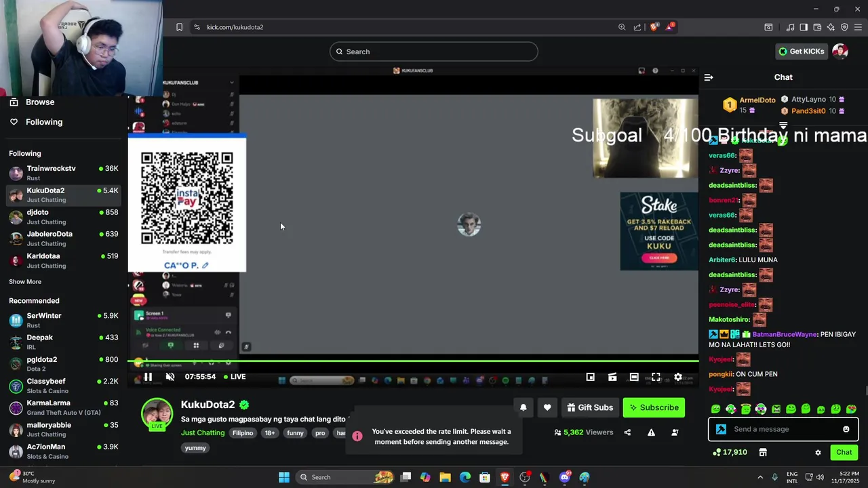
Task: Toggle notification bell for KukuDota2
Action: [523, 407]
